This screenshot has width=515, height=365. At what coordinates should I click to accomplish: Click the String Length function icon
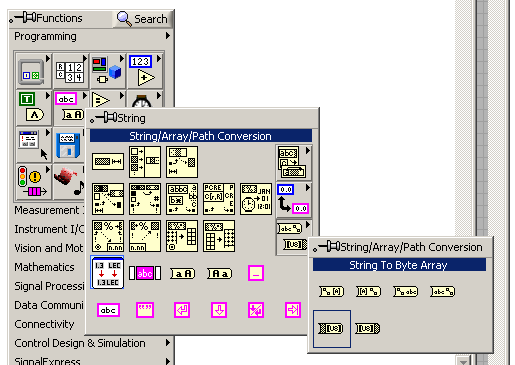108,162
